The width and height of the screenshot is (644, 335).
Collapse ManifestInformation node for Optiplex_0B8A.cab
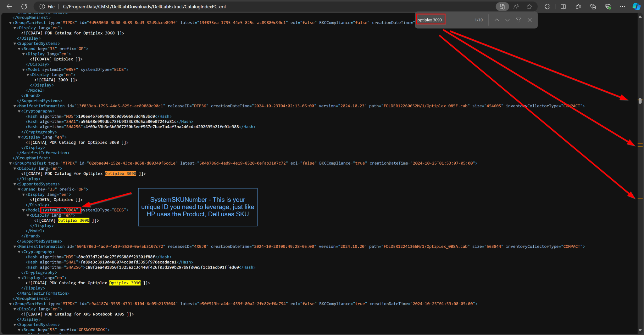(x=15, y=247)
